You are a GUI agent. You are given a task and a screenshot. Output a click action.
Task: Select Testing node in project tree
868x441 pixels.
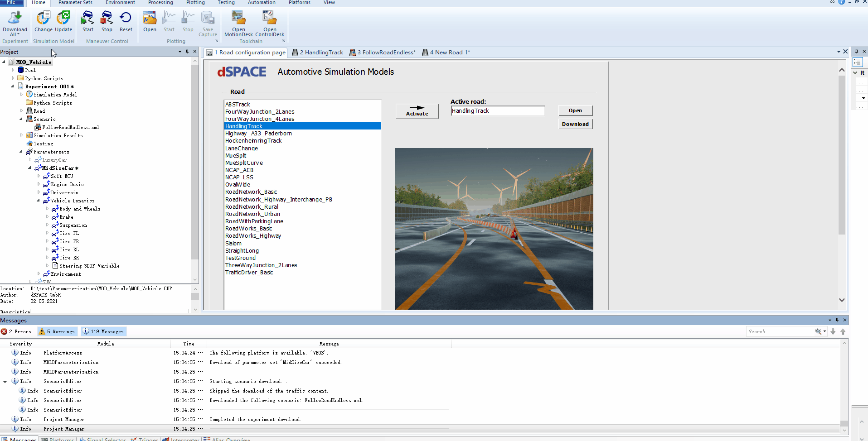(x=43, y=144)
